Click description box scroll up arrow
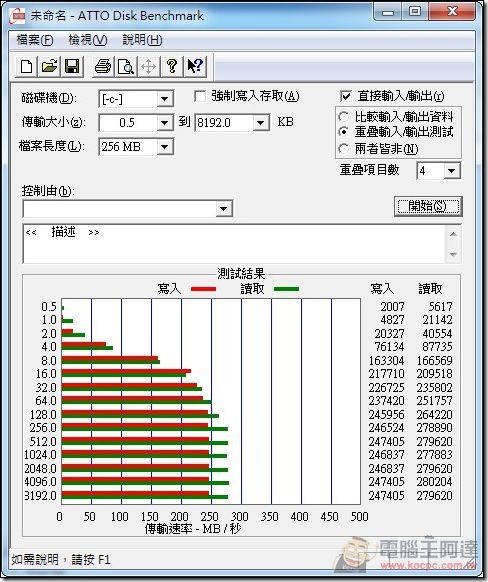The width and height of the screenshot is (488, 582). 453,234
